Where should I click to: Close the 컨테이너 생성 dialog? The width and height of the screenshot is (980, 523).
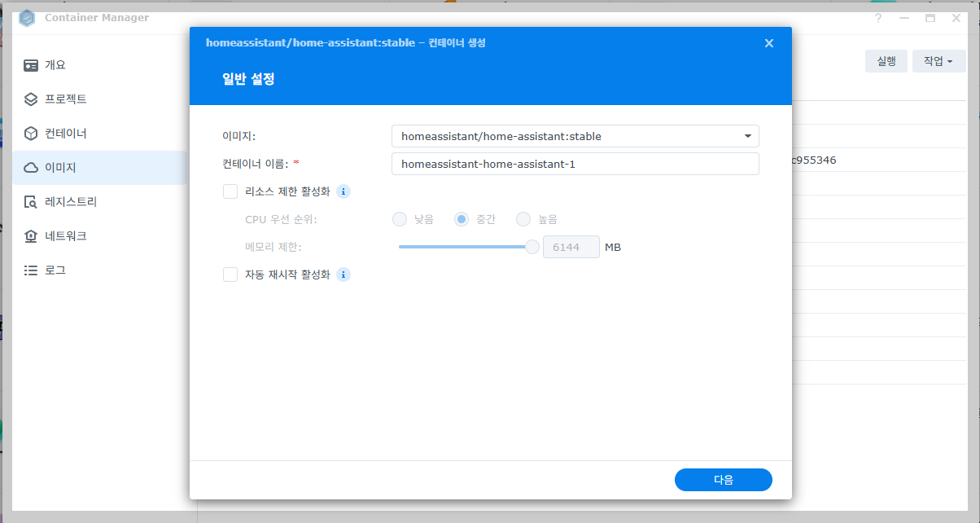tap(769, 43)
